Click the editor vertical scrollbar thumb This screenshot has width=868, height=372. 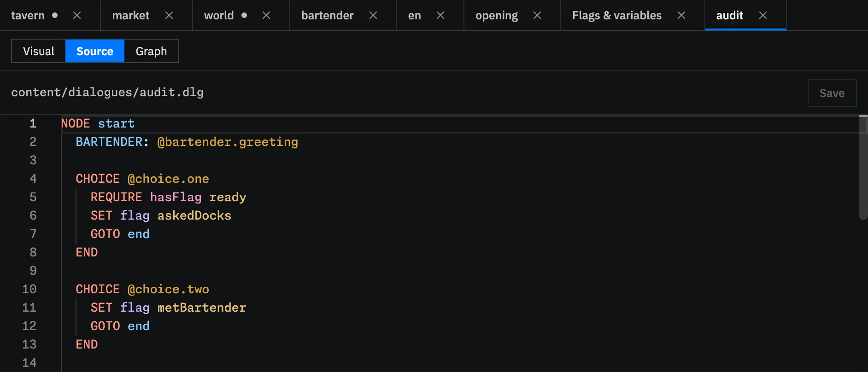(x=863, y=168)
